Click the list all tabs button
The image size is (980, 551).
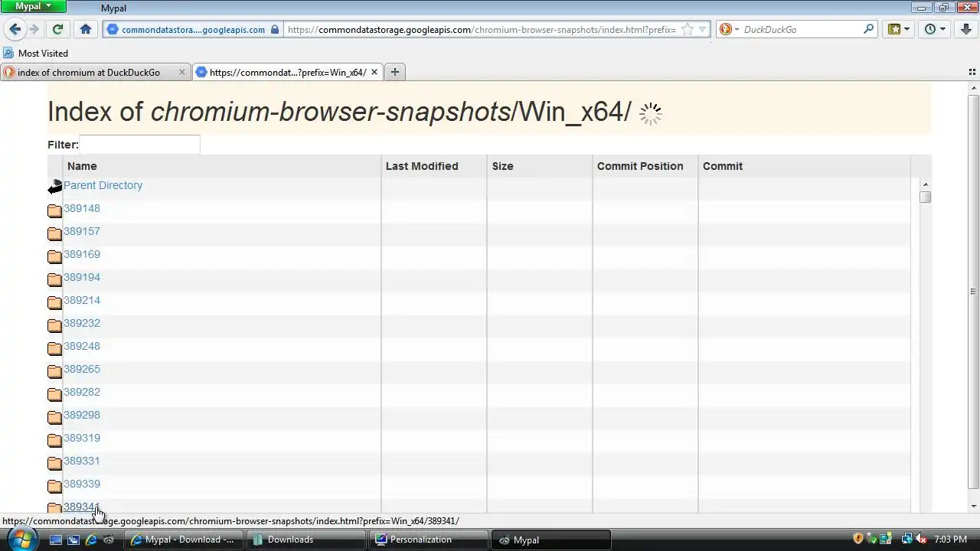[972, 72]
